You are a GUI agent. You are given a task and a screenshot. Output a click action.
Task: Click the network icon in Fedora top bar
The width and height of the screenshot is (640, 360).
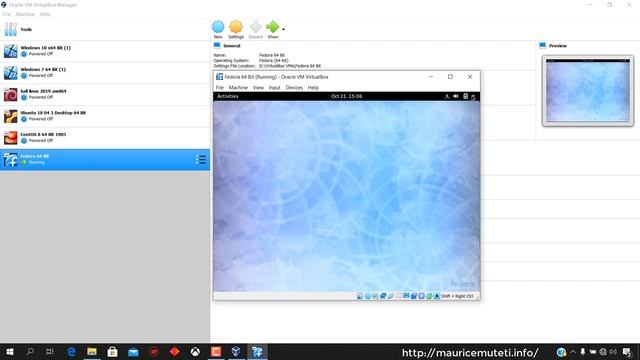(447, 96)
